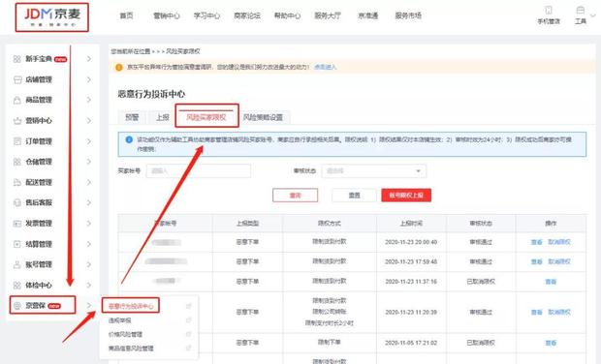Screen dimensions: 601x364
Task: Click the 仓储管理 grid icon
Action: [16, 162]
